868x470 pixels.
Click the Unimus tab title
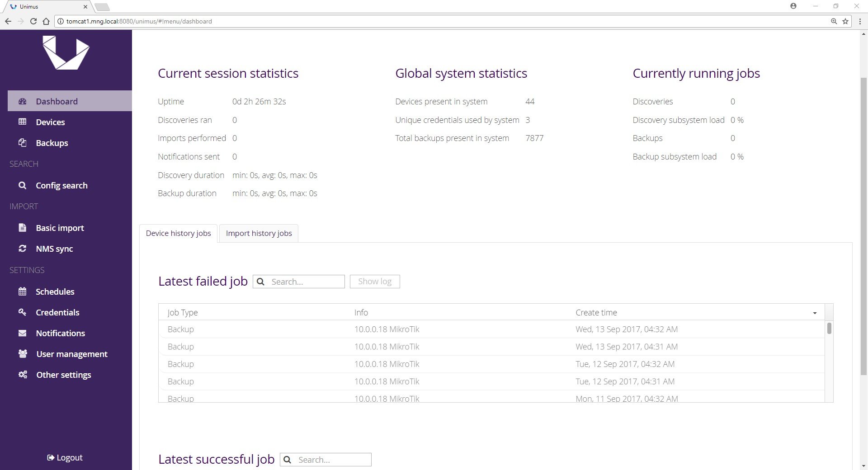[x=29, y=7]
